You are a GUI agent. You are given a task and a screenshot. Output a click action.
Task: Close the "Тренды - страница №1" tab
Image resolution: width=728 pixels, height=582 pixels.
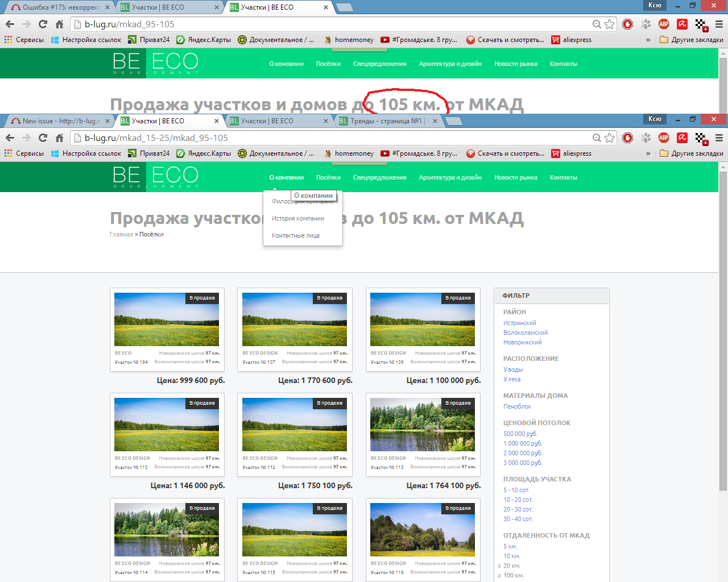tap(435, 121)
